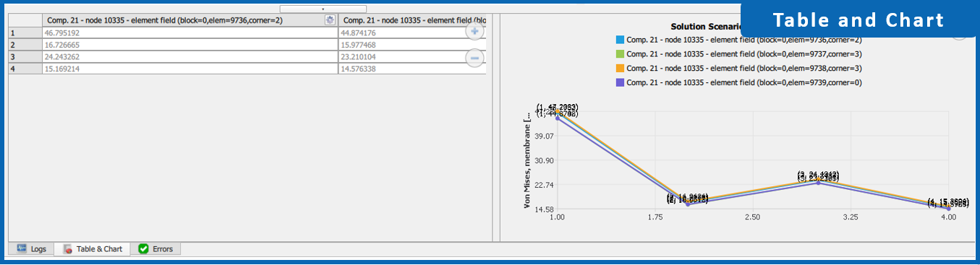
Task: Select table cell 14.576338
Action: [x=412, y=69]
